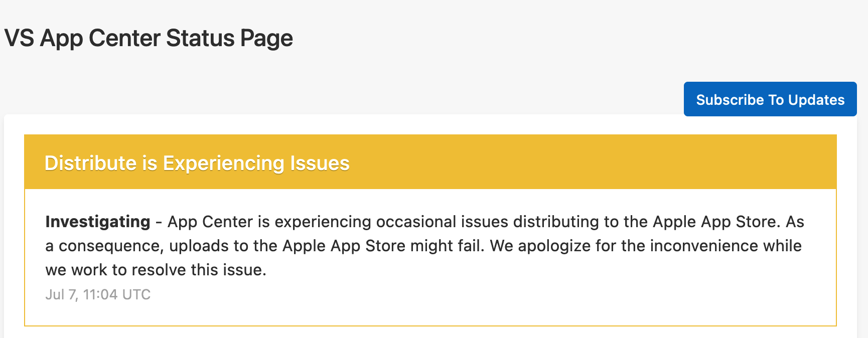Viewport: 868px width, 338px height.
Task: Click the white incident details card
Action: tap(430, 256)
